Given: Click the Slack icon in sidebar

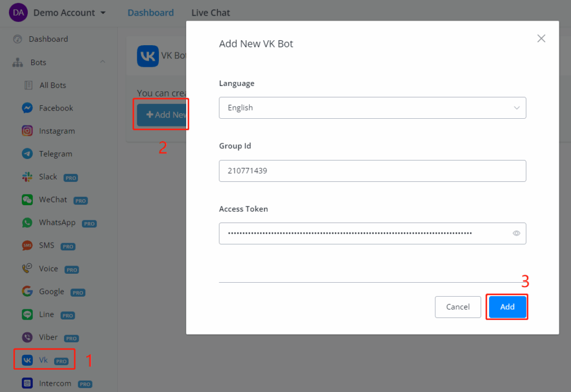Looking at the screenshot, I should pyautogui.click(x=27, y=177).
